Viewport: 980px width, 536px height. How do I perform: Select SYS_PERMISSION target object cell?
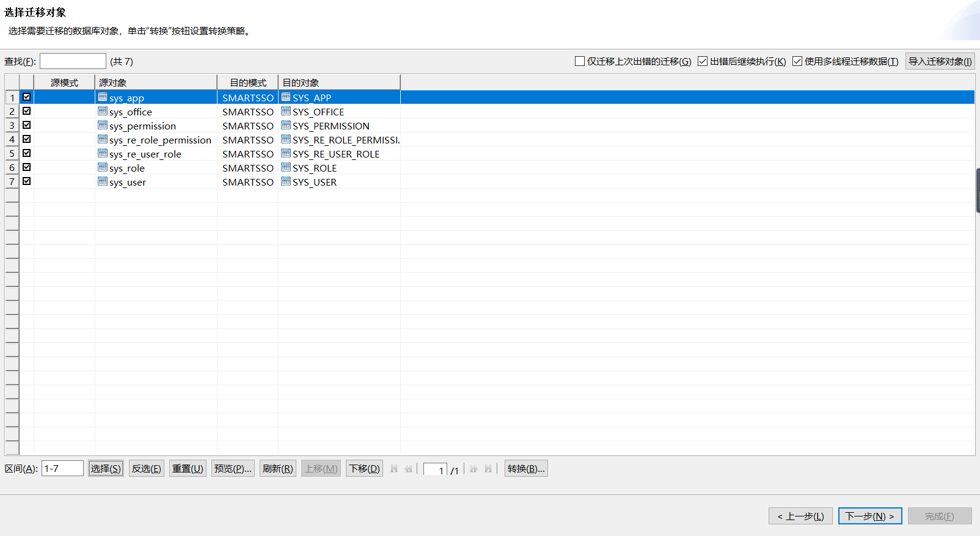339,125
